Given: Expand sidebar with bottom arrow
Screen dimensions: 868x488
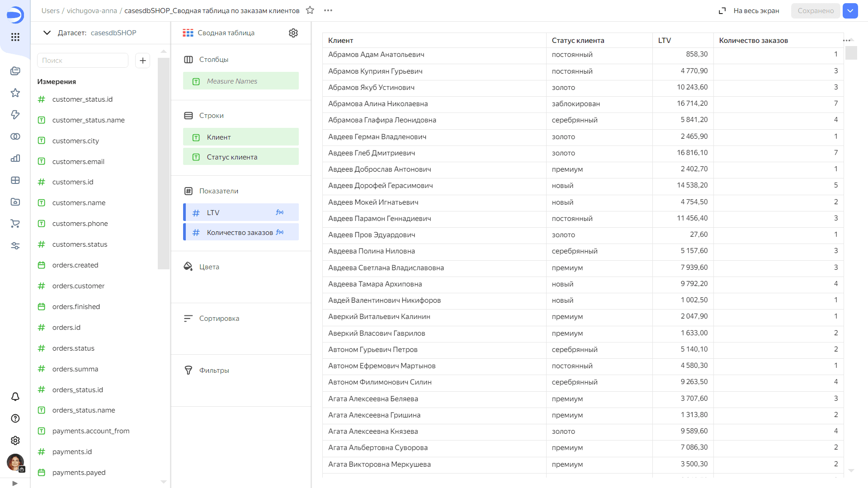Looking at the screenshot, I should [x=15, y=483].
